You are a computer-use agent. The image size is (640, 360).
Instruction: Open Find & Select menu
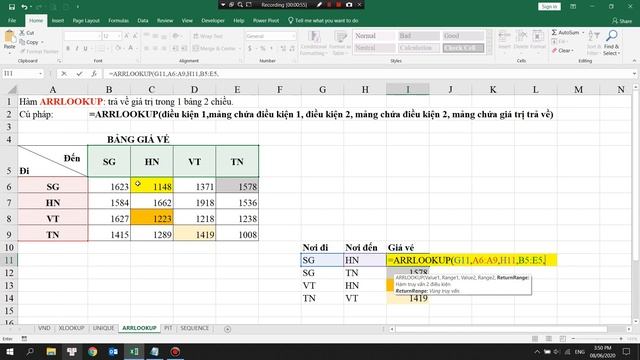tap(611, 50)
